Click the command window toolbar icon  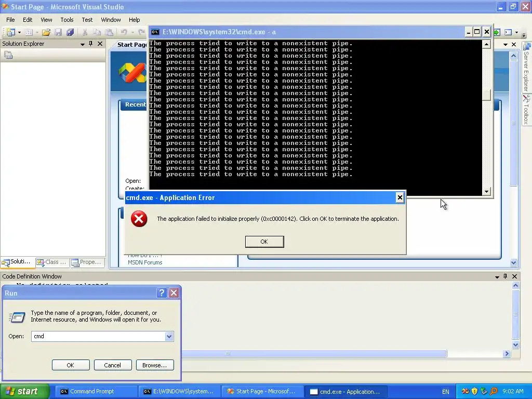508,32
